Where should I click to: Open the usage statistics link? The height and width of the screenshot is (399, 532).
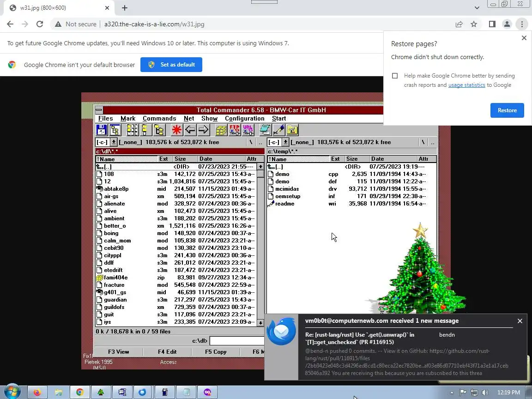tap(466, 85)
